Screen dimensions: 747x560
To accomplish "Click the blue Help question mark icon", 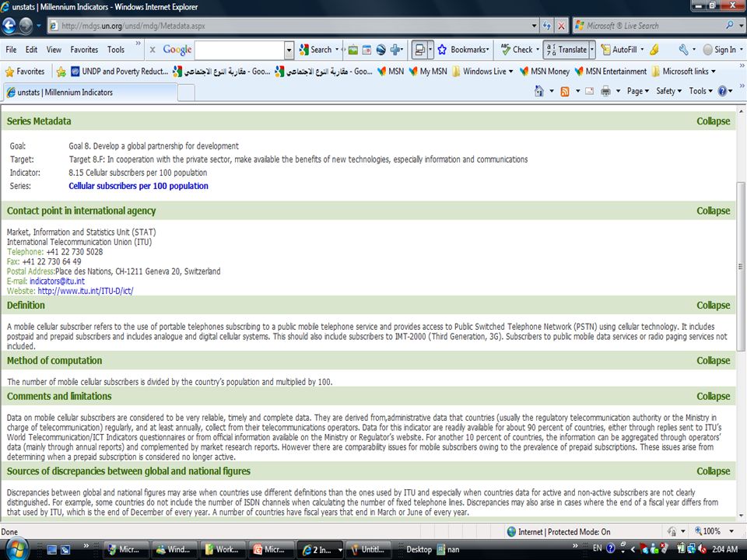I will click(x=722, y=91).
